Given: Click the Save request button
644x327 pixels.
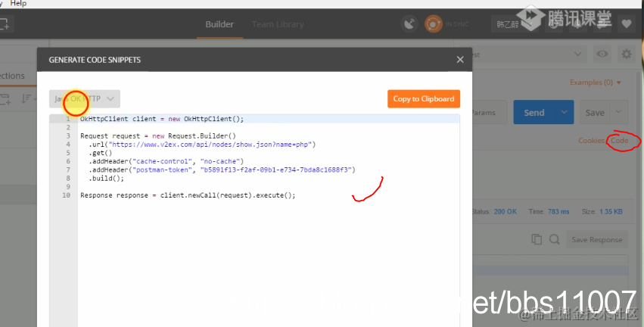Looking at the screenshot, I should [595, 113].
